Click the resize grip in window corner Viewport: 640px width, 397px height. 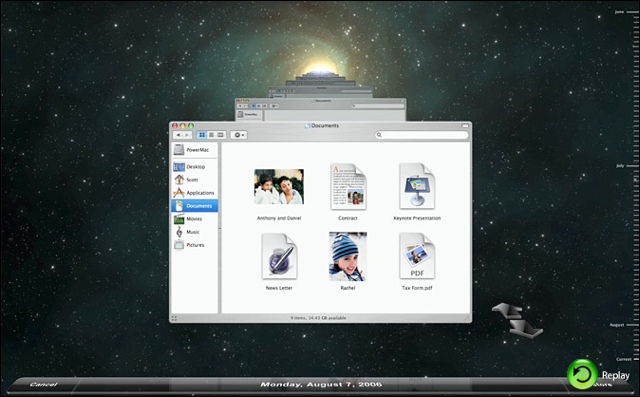[x=468, y=318]
